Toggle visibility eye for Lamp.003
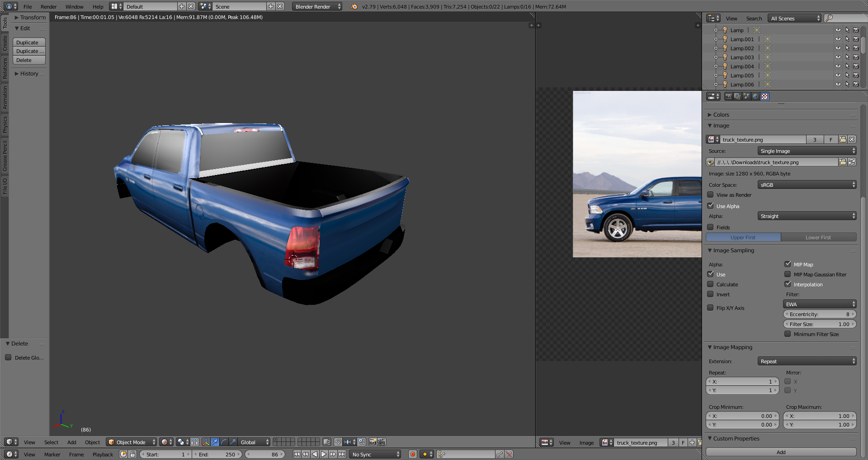Viewport: 868px width, 460px height. coord(838,57)
